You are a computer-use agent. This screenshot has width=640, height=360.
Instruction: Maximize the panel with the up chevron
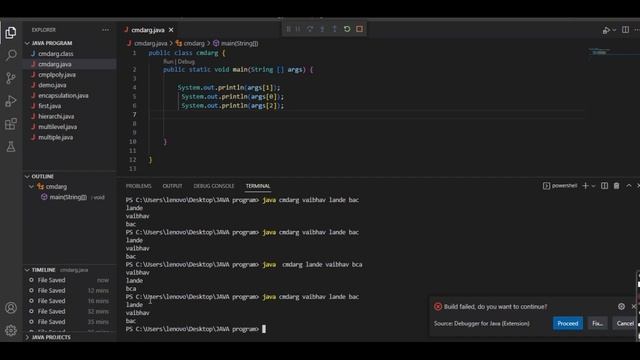629,186
